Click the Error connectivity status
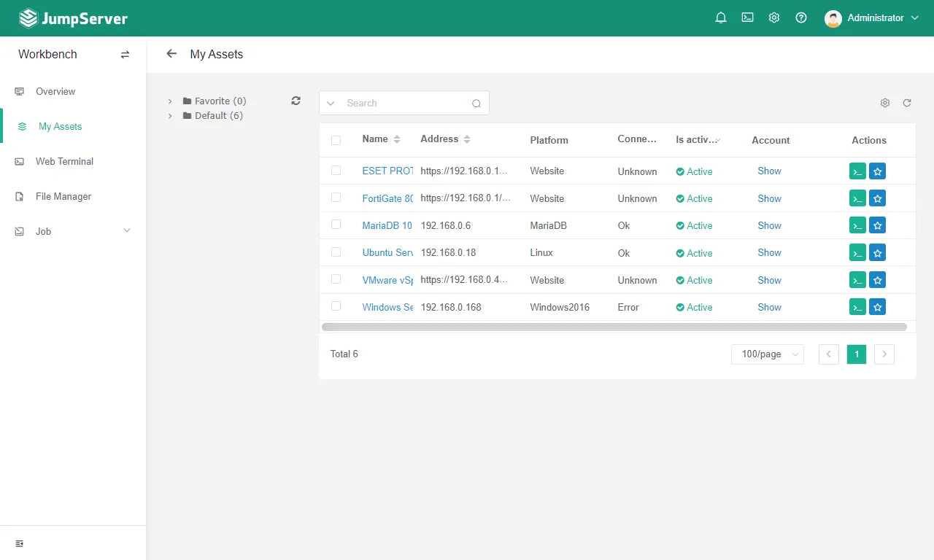The width and height of the screenshot is (934, 560). click(x=628, y=308)
